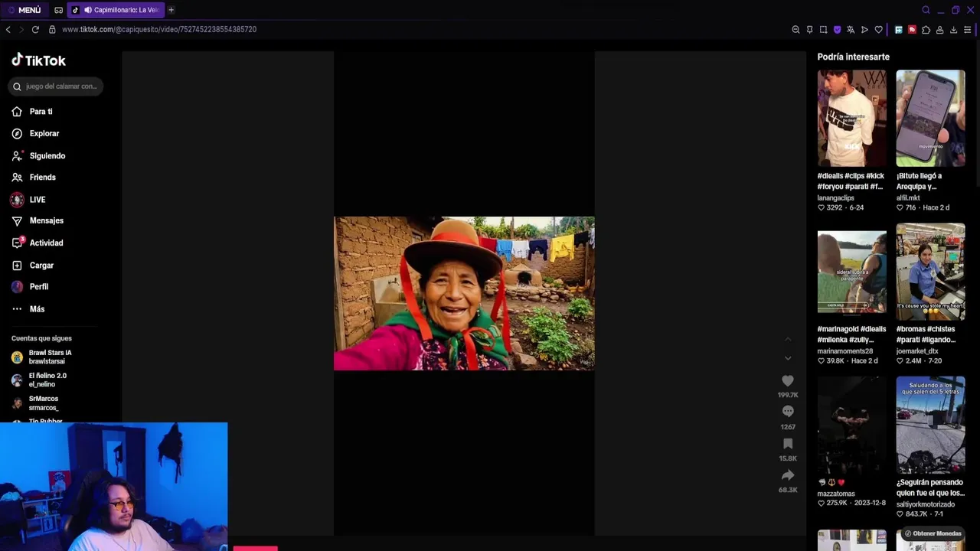Click the Cuentas que sigues heading
Image resolution: width=980 pixels, height=551 pixels.
(41, 338)
